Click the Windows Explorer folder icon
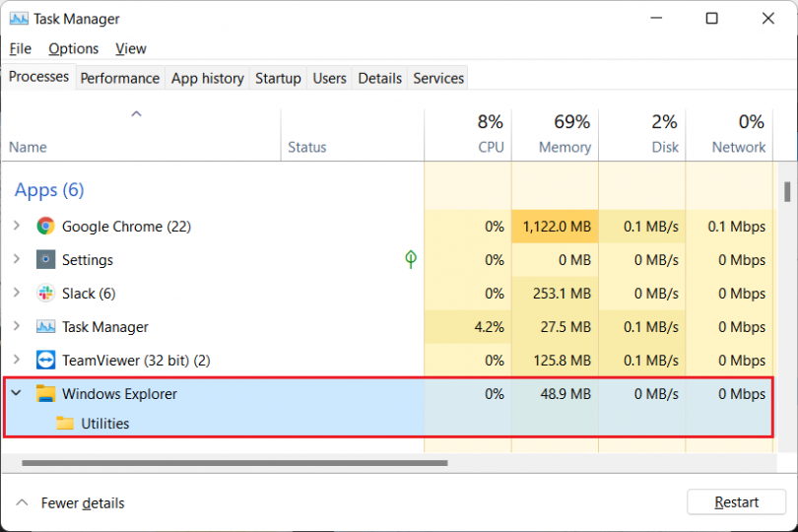Viewport: 798px width, 532px height. tap(45, 394)
